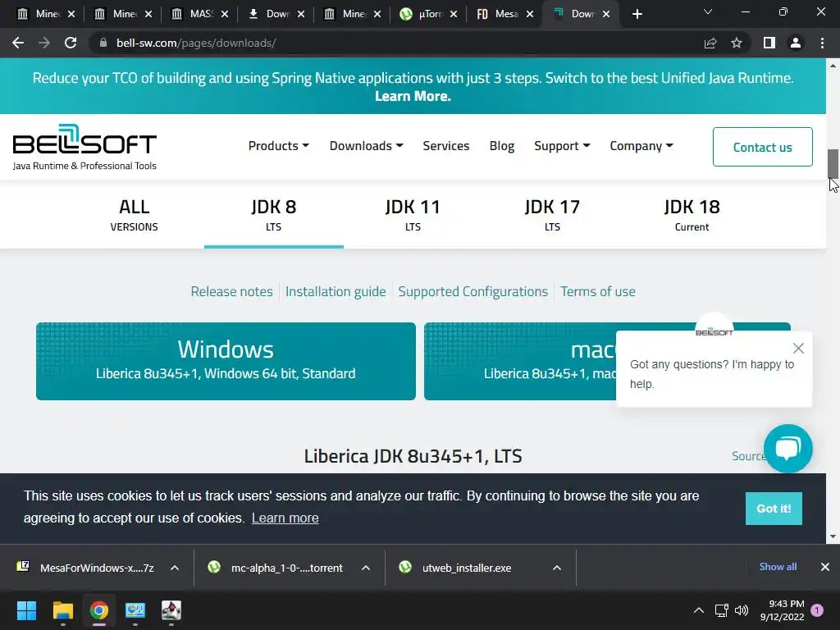Image resolution: width=840 pixels, height=630 pixels.
Task: Select the JDK 17 LTS tab
Action: pyautogui.click(x=552, y=215)
